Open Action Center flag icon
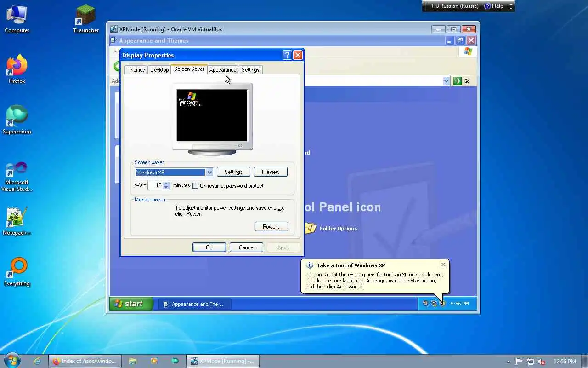 coord(520,362)
